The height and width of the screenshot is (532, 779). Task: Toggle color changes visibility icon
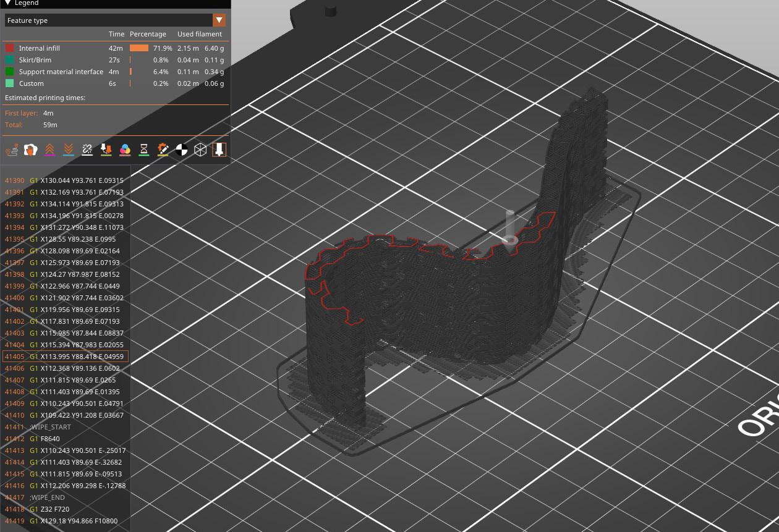coord(125,150)
